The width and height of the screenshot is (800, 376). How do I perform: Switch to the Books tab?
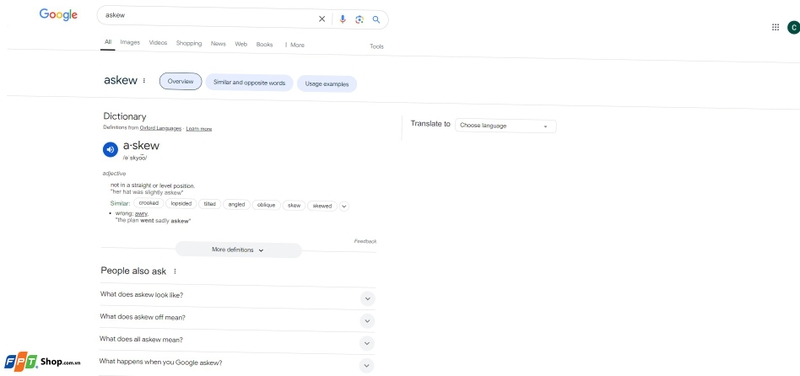pyautogui.click(x=264, y=44)
